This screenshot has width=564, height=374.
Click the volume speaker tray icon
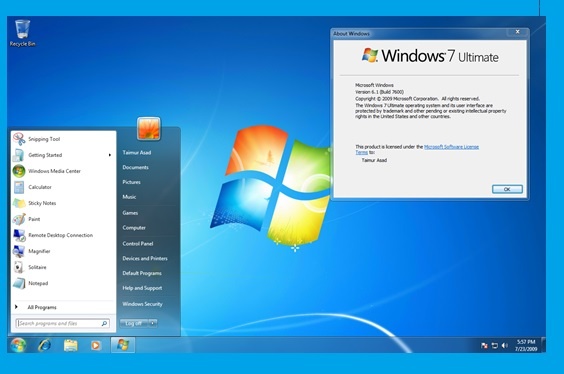504,345
